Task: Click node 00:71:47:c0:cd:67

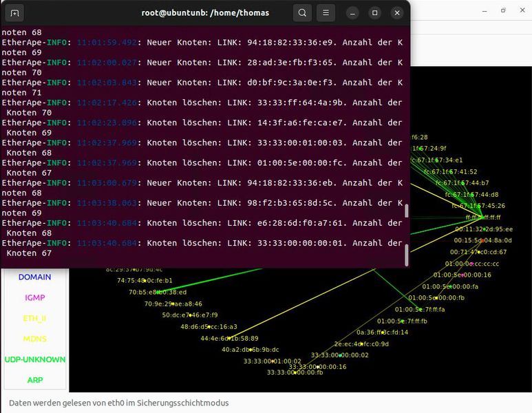Action: (x=478, y=252)
